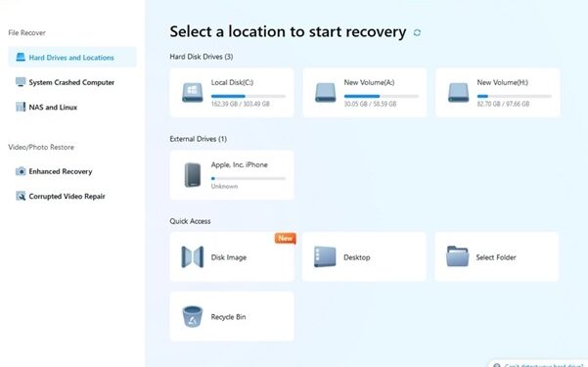Click the Local Disk(C:) usage bar
The width and height of the screenshot is (588, 367).
click(x=249, y=96)
